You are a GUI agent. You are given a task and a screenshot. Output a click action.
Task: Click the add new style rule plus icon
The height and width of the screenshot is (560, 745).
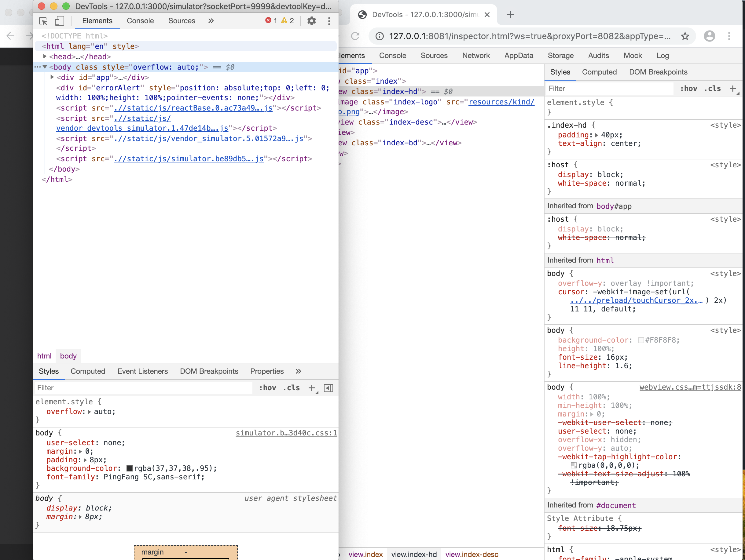coord(312,388)
